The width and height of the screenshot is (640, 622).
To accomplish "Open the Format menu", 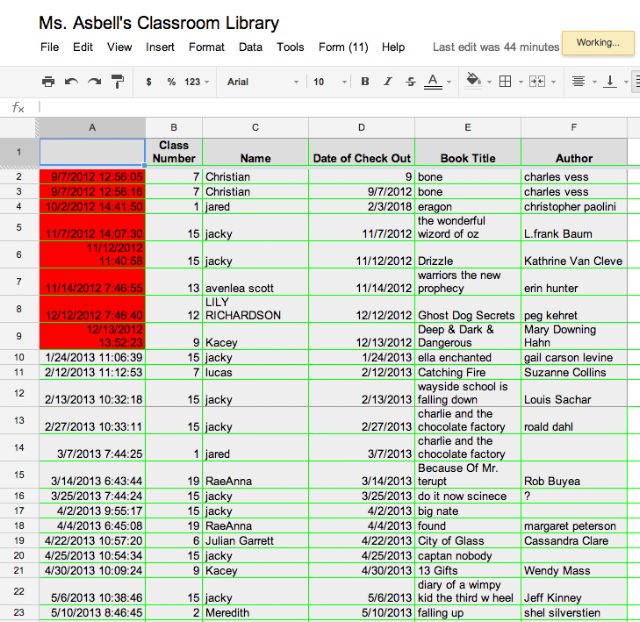I will [207, 47].
